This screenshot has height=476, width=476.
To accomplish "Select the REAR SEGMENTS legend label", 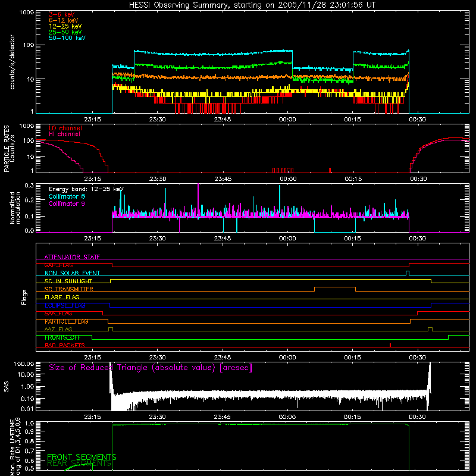I will coord(79,463).
